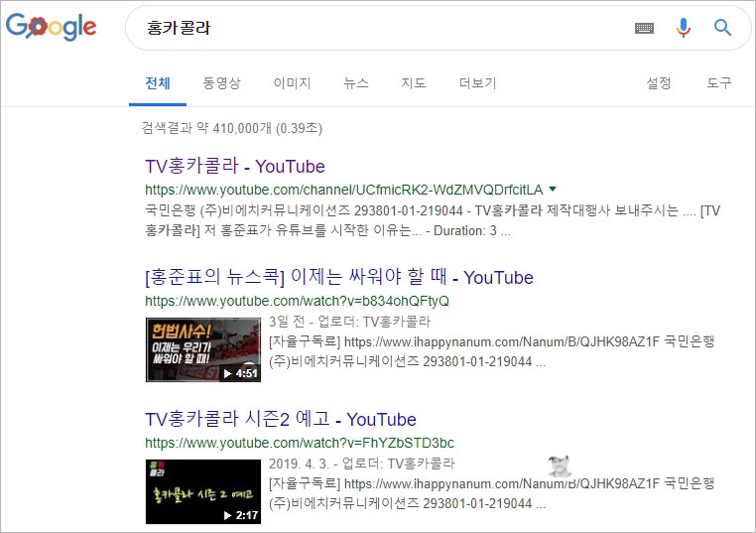Click the blue search magnifier icon
This screenshot has width=756, height=533.
tap(722, 28)
